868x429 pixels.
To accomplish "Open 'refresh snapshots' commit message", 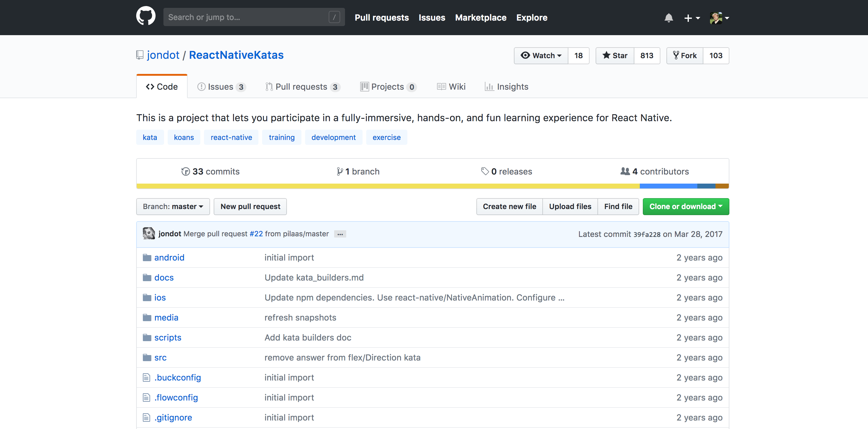I will (300, 318).
